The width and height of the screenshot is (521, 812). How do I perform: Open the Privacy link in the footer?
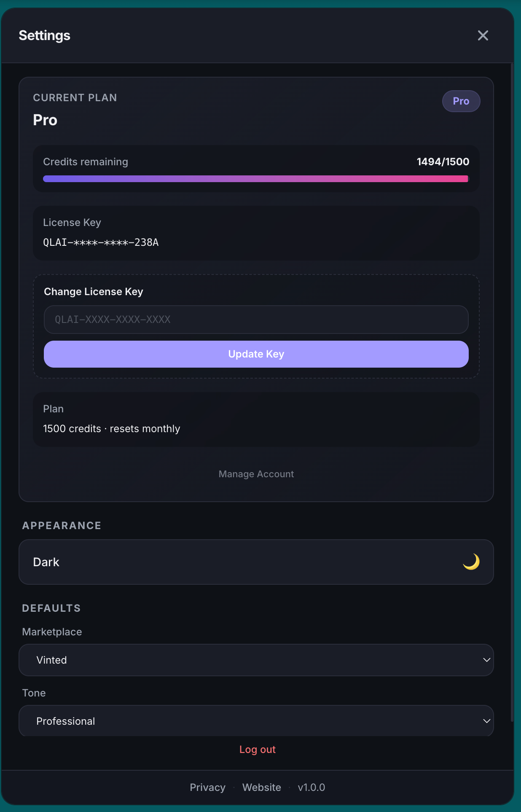207,787
